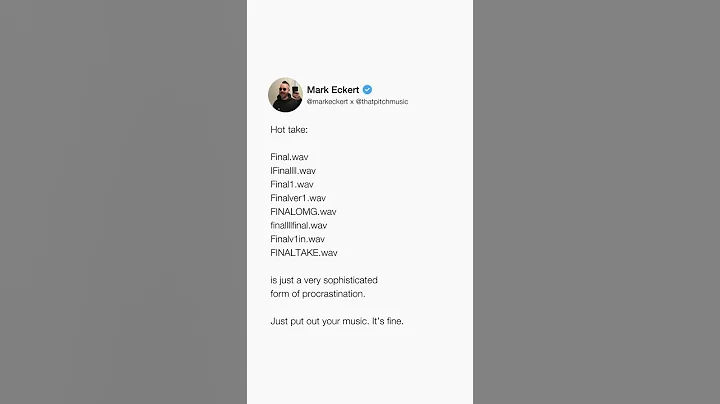Click the word "sophisticated" in the post
This screenshot has height=404, width=720.
[x=351, y=280]
